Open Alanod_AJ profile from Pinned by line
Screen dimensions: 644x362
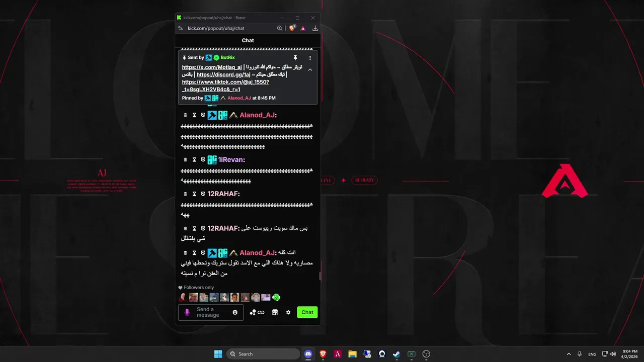tap(239, 98)
